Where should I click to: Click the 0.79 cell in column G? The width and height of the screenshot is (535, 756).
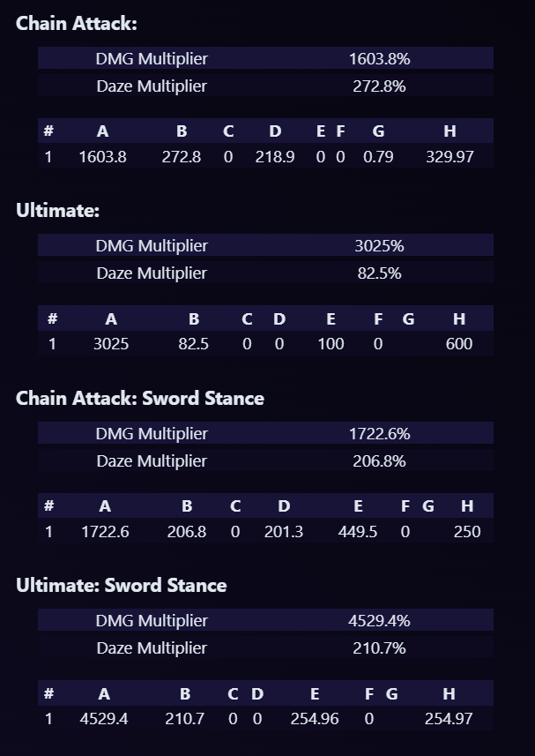coord(378,157)
